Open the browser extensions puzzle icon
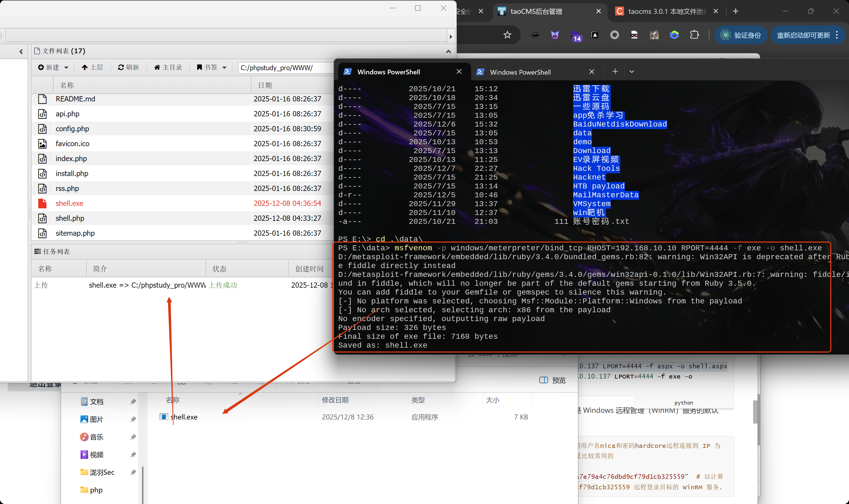Image resolution: width=849 pixels, height=504 pixels. [x=695, y=35]
